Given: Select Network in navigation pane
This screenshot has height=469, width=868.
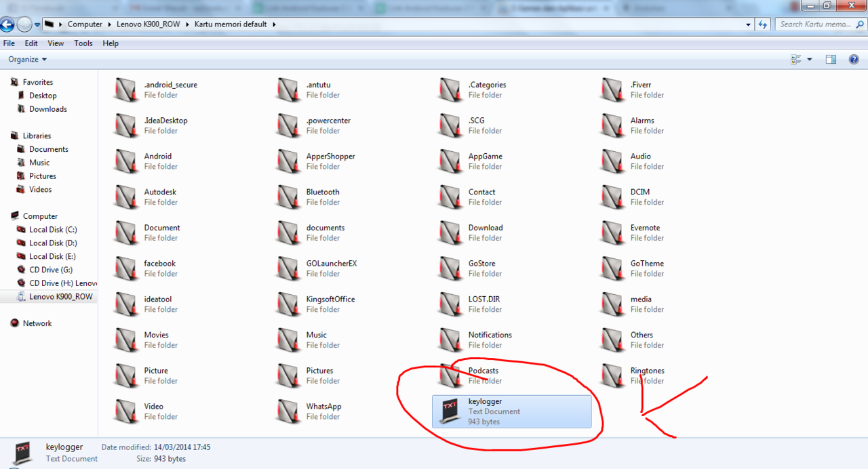Looking at the screenshot, I should 37,323.
